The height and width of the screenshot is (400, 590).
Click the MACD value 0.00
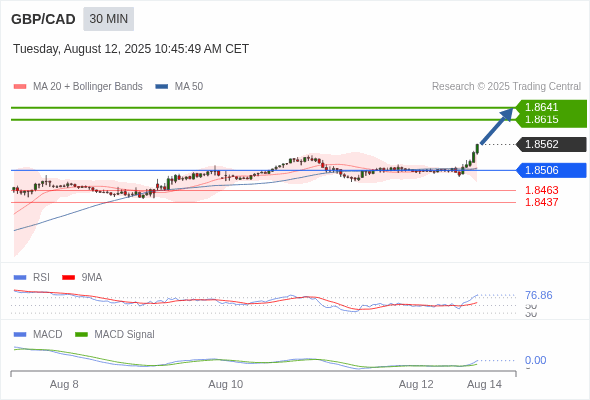535,360
